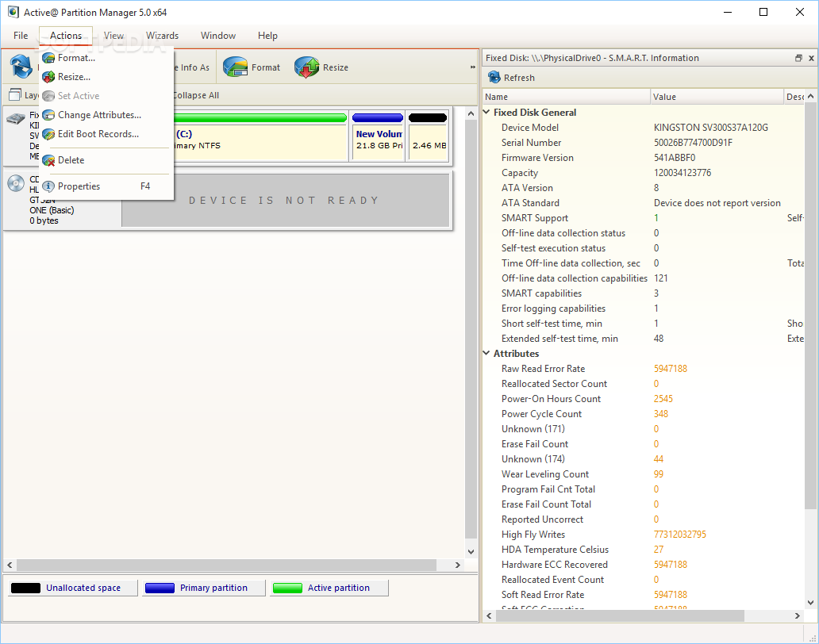Select the Raw Read Error Rate row
The width and height of the screenshot is (819, 644).
[643, 369]
